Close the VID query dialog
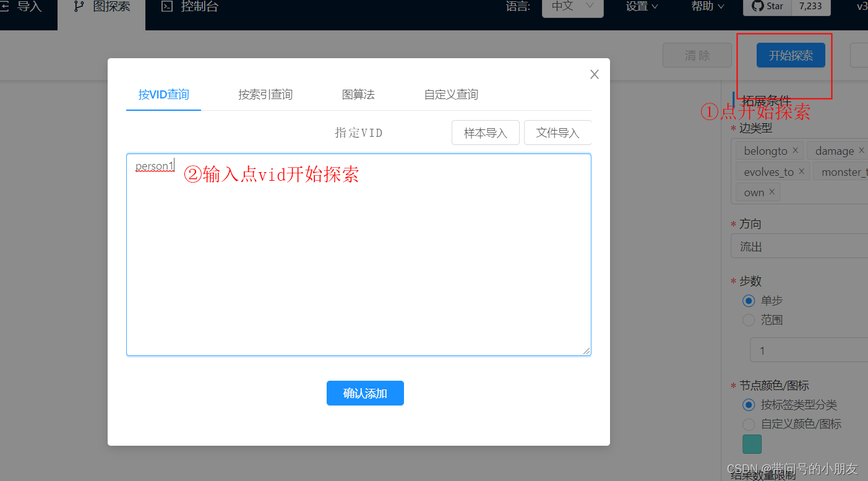This screenshot has width=868, height=481. 595,74
